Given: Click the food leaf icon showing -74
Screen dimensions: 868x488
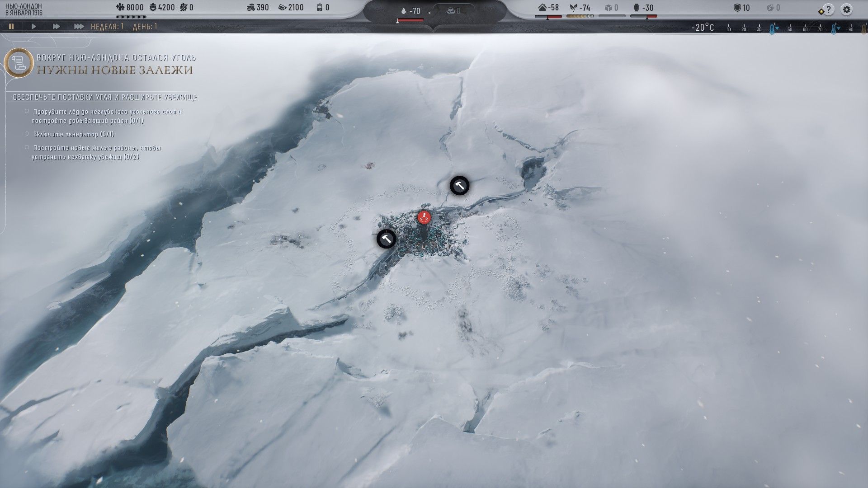Looking at the screenshot, I should point(574,8).
